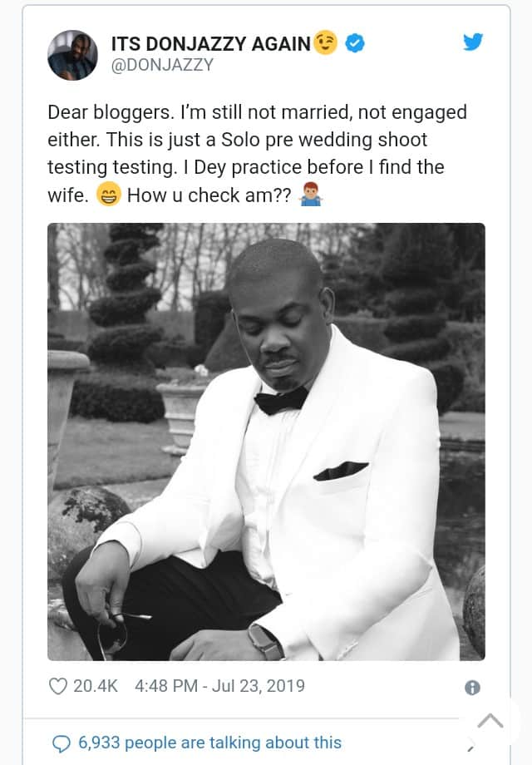532x765 pixels.
Task: Open the ITS DONJAZZY AGAIN profile name
Action: tap(211, 44)
